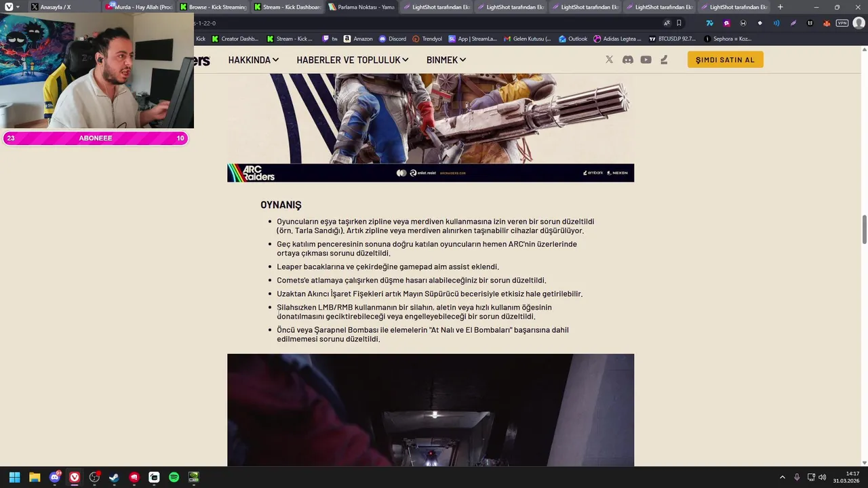Open Windows Start menu
Screen dimensions: 868x488
(x=14, y=477)
